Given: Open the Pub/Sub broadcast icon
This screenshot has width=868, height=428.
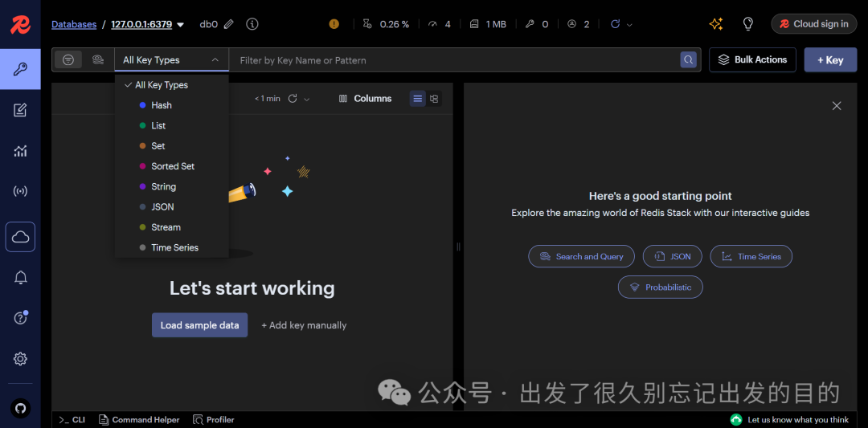Looking at the screenshot, I should coord(20,191).
